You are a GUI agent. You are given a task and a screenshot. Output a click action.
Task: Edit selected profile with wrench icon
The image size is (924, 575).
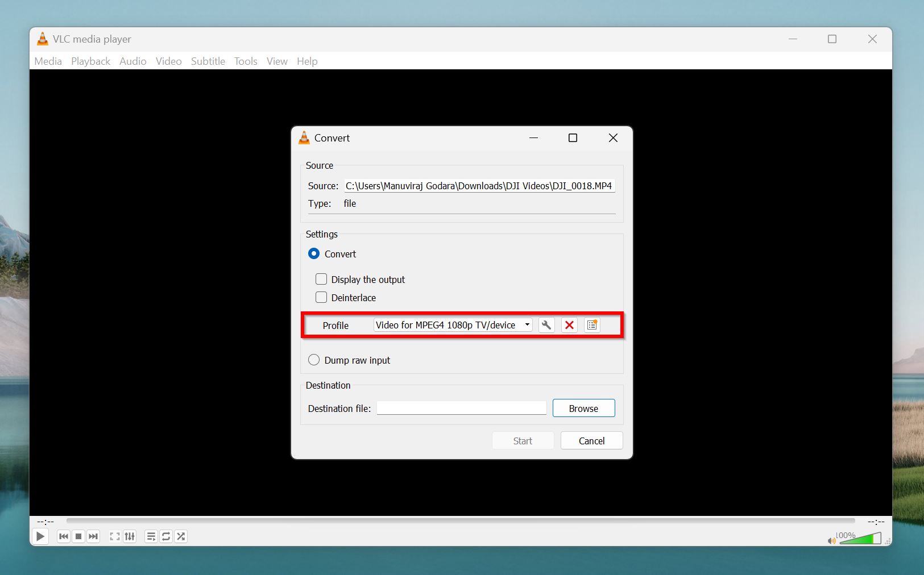pyautogui.click(x=546, y=325)
